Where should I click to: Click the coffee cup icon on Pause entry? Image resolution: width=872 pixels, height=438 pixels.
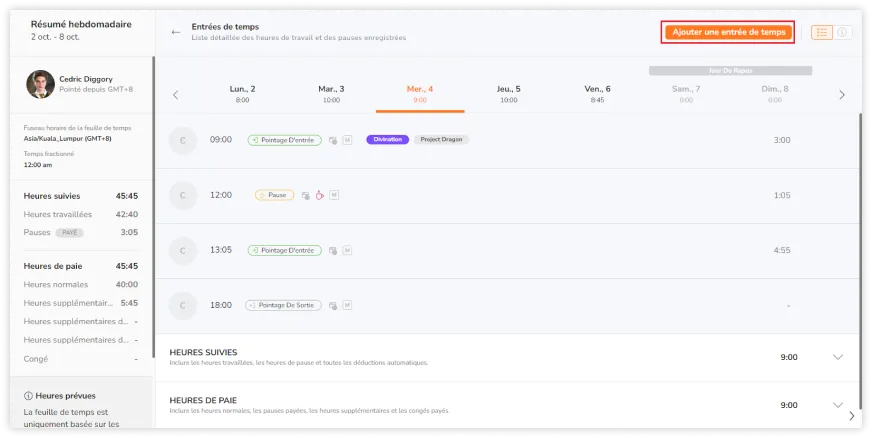(x=320, y=195)
